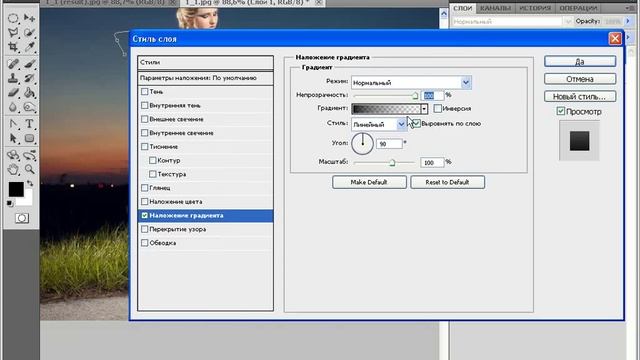Uncheck the Наложение градиента checkbox

pos(144,215)
